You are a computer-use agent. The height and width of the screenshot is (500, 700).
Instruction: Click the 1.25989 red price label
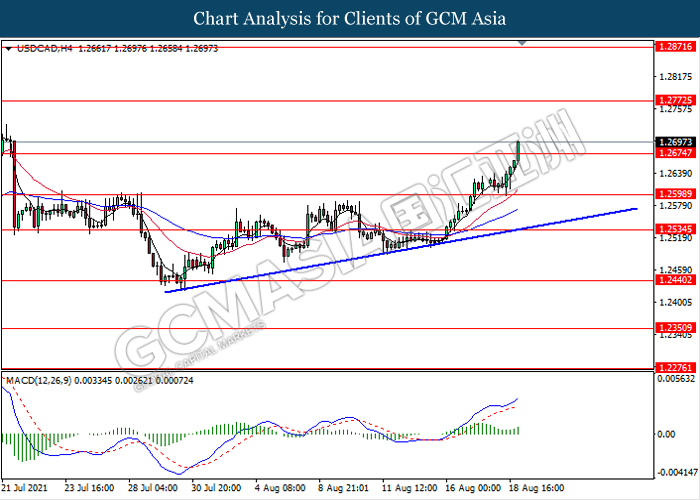point(668,194)
